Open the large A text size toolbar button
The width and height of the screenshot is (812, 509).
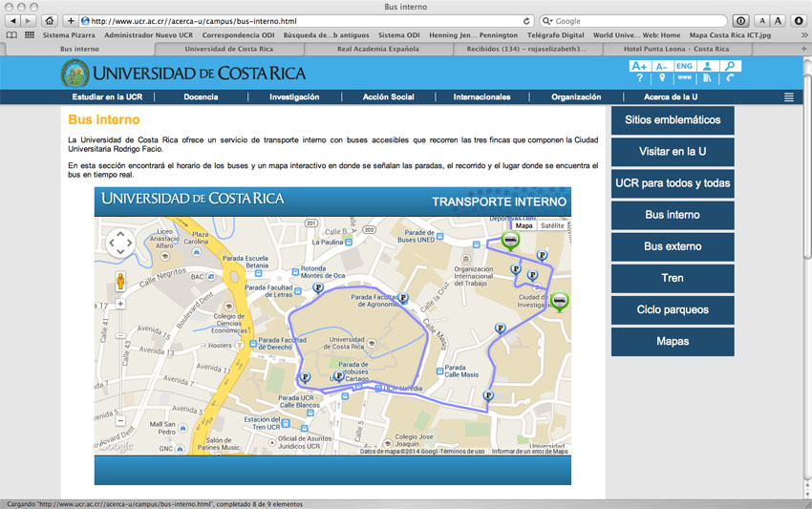pos(778,21)
